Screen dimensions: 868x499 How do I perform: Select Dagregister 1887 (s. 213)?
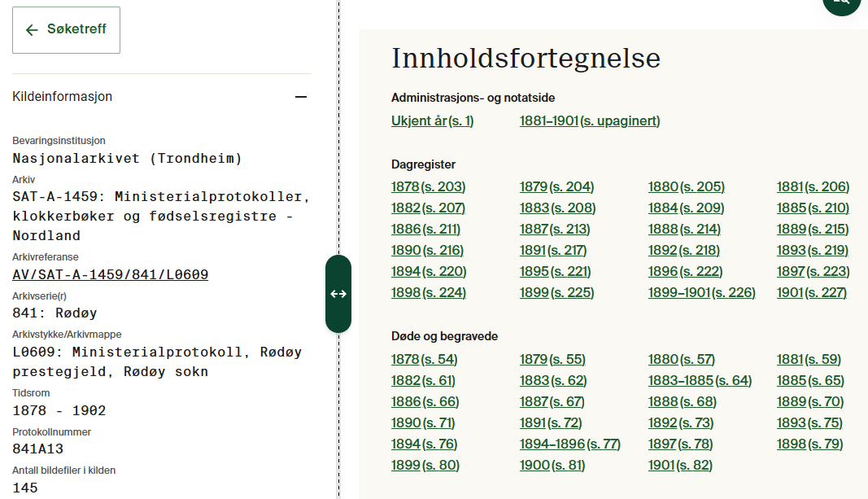555,230
